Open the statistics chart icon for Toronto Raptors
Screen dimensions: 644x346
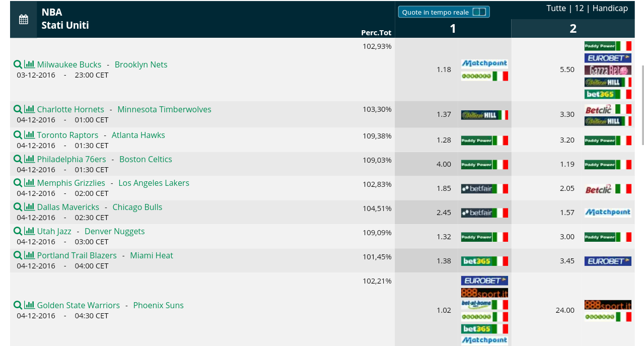(29, 135)
